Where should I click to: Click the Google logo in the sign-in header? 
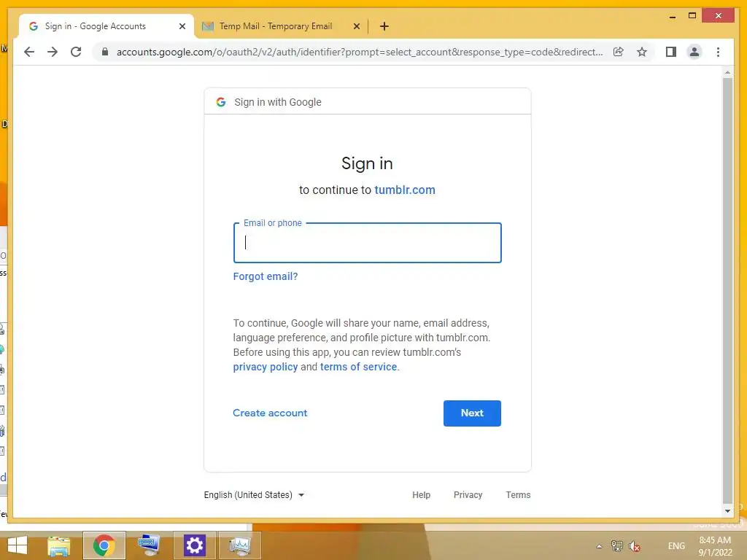[x=221, y=102]
